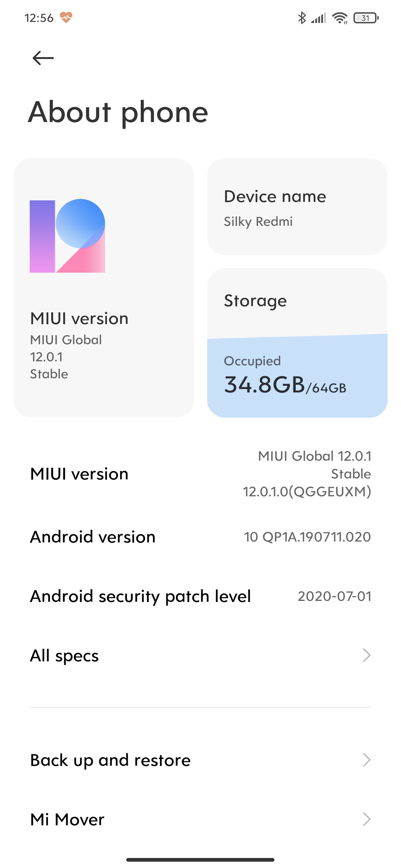Tap the battery indicator icon
The height and width of the screenshot is (868, 401).
[366, 18]
